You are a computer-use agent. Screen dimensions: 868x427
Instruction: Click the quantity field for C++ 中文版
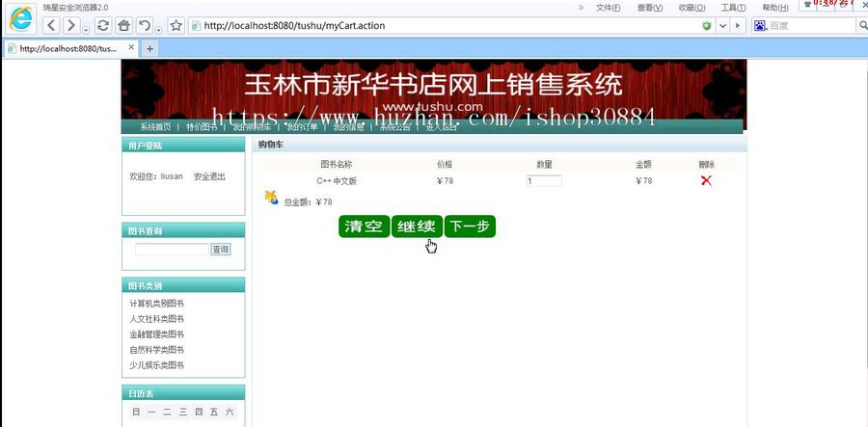coord(544,181)
